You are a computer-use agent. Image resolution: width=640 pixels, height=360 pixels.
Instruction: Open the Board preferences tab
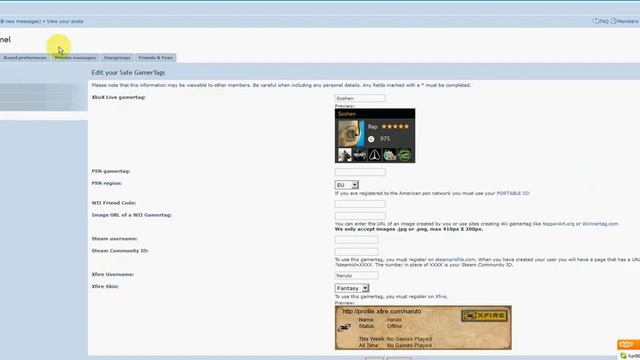24,58
